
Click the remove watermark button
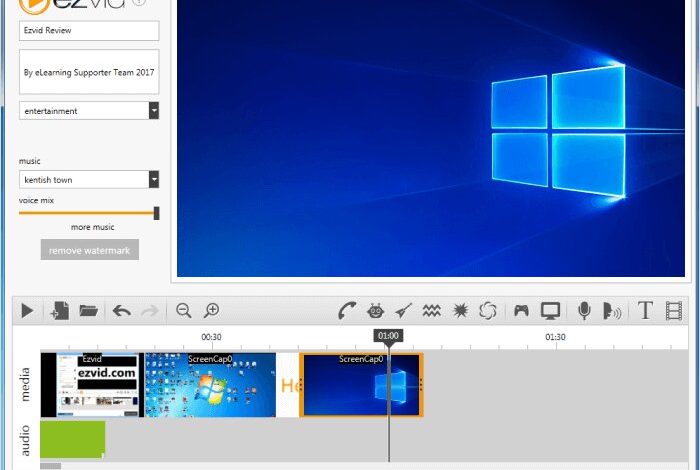click(x=89, y=250)
